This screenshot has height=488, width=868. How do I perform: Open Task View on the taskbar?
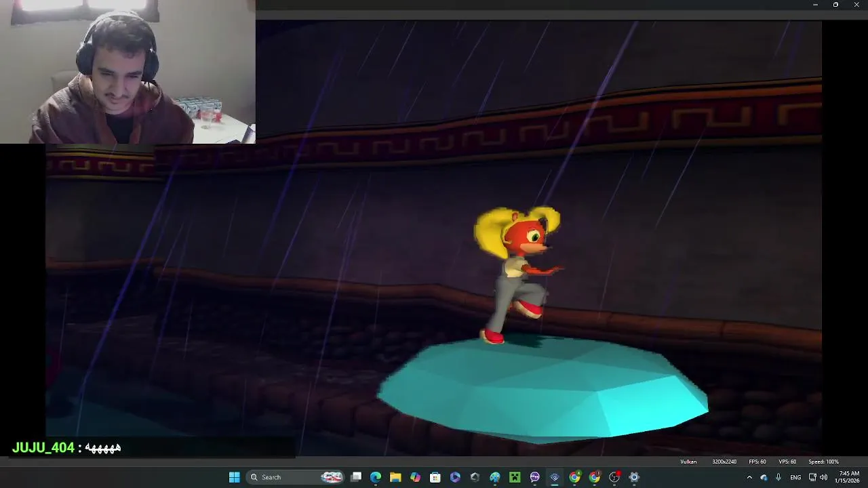[x=356, y=477]
